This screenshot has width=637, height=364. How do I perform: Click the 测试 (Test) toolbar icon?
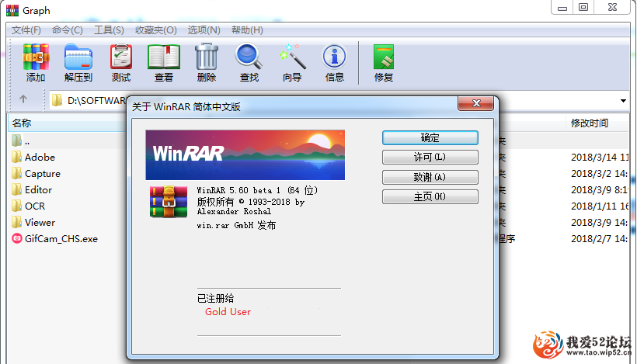(121, 57)
